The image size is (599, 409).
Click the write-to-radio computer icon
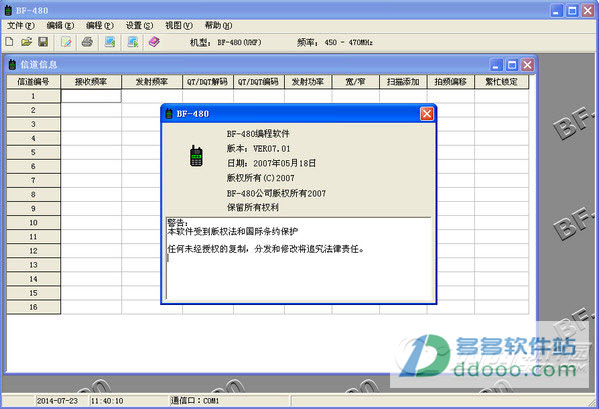[133, 42]
